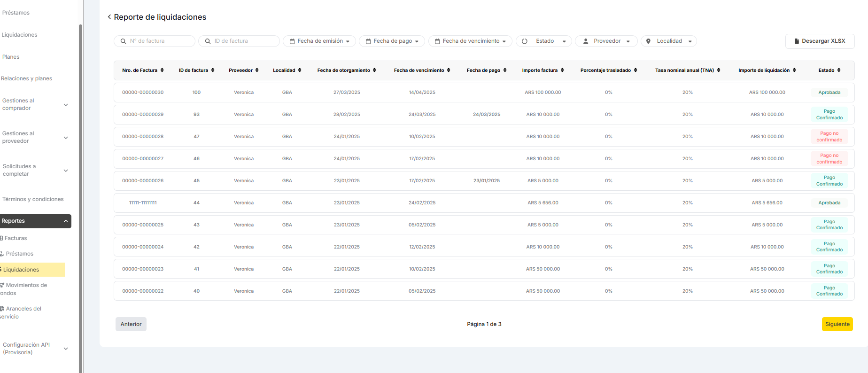Click the Descargar XLSX button
The height and width of the screenshot is (373, 868).
[x=820, y=41]
